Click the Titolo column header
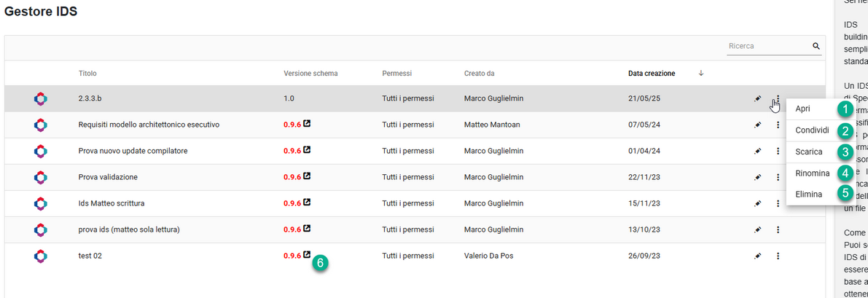 tap(87, 73)
